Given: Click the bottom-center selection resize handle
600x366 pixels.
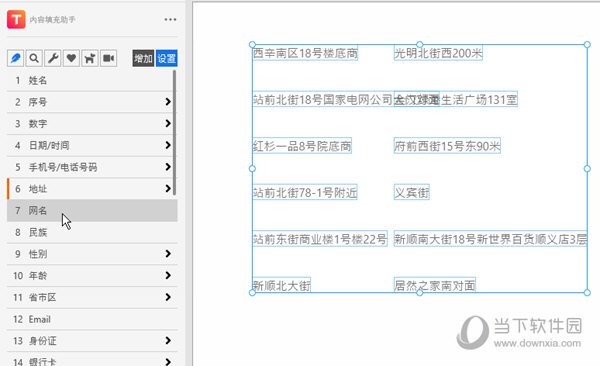Looking at the screenshot, I should coord(420,293).
